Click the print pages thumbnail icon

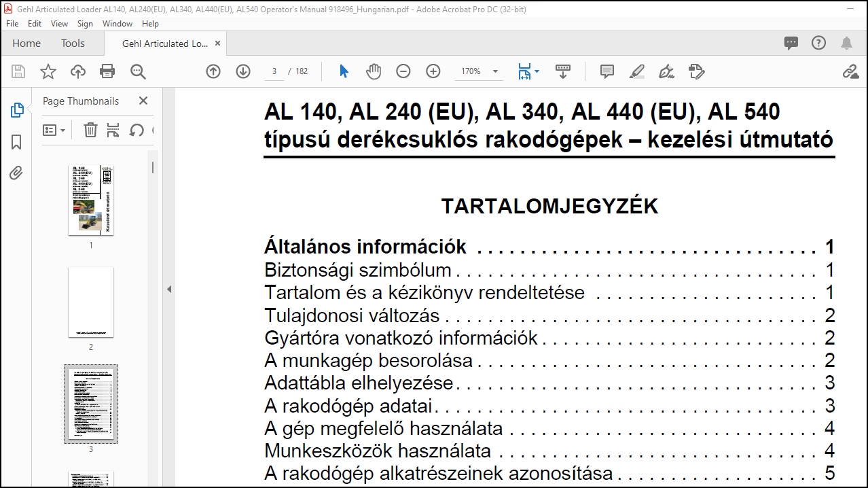[x=113, y=130]
